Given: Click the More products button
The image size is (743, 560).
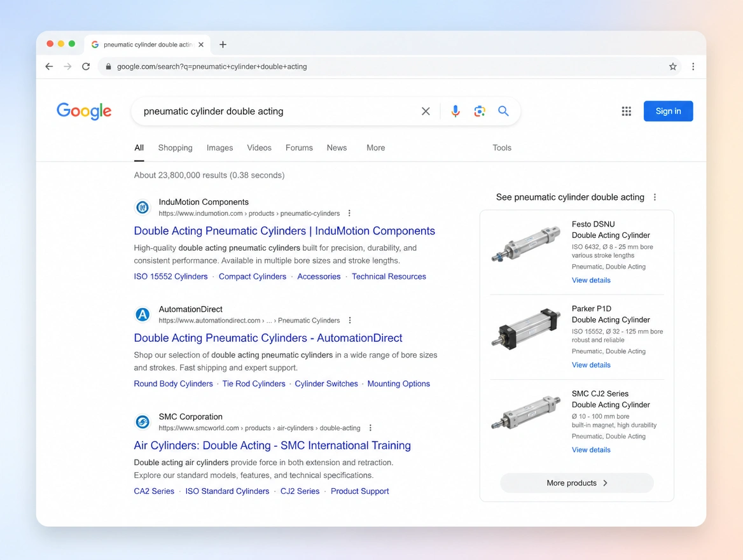Looking at the screenshot, I should pyautogui.click(x=577, y=483).
